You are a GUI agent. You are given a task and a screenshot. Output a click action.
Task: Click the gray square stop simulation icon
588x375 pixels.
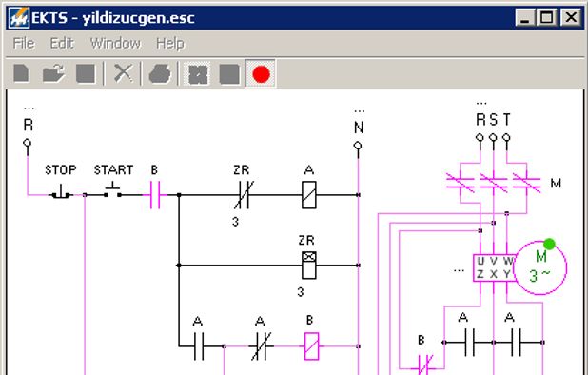pyautogui.click(x=229, y=74)
